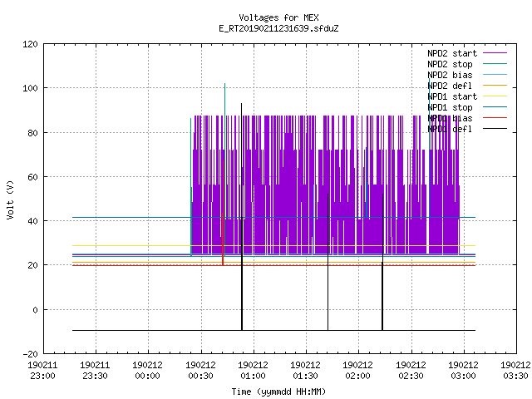532x399 pixels.
Task: Click the 'Volt (V)' y-axis label
Action: click(10, 199)
